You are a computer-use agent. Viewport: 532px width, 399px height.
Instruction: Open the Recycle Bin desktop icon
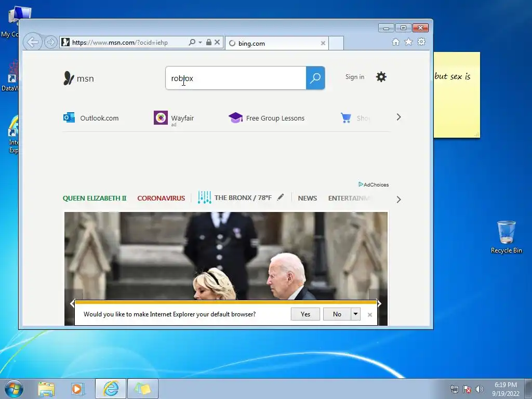pos(506,237)
